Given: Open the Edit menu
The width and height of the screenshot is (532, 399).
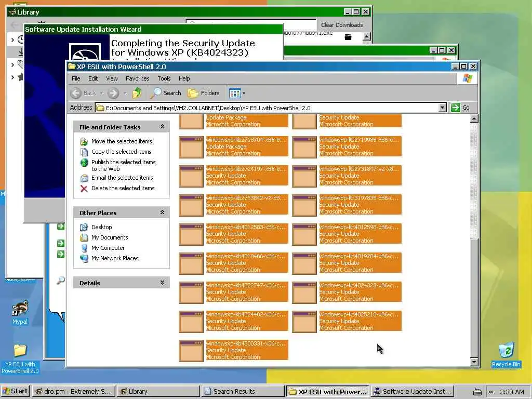Looking at the screenshot, I should click(93, 78).
